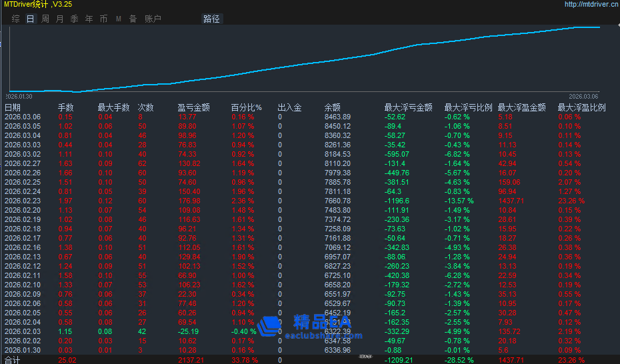Open the 备 notes tab
The height and width of the screenshot is (364, 620).
coord(133,19)
